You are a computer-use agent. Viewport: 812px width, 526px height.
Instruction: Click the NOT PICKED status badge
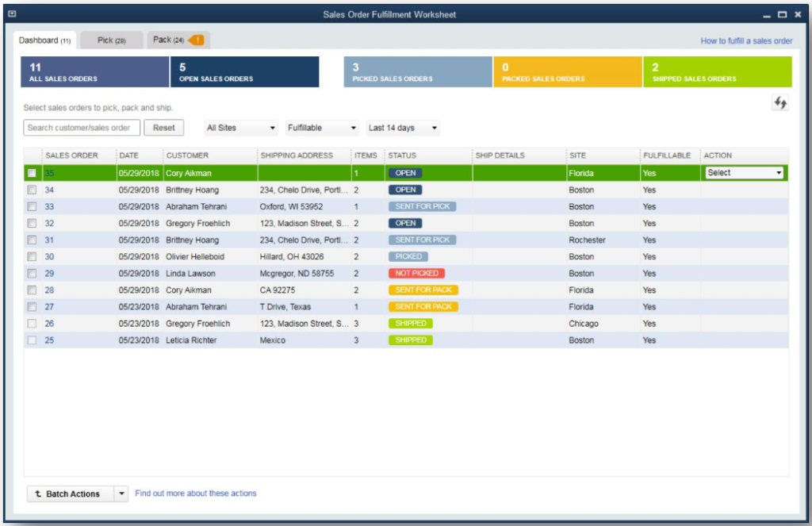point(415,274)
